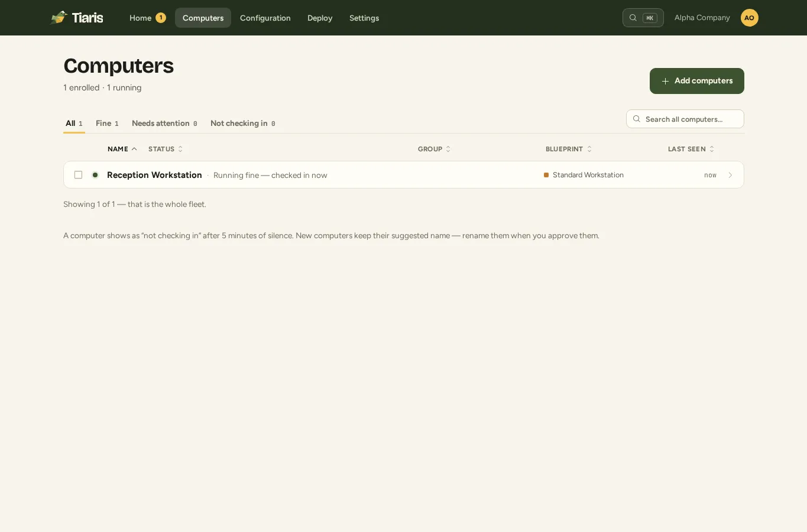Screen dimensions: 807x532
Task: Open the Deploy nav item
Action: 320,18
